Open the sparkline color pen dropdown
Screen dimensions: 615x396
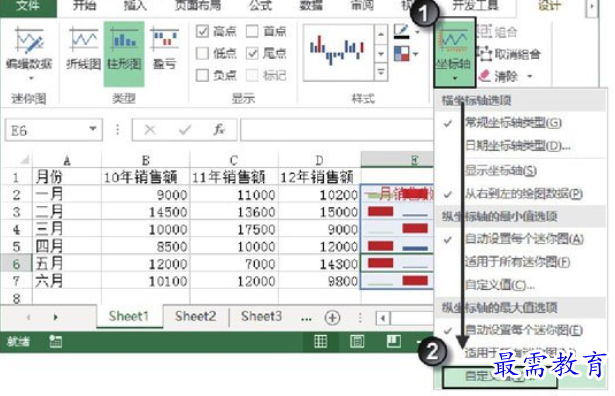(416, 31)
